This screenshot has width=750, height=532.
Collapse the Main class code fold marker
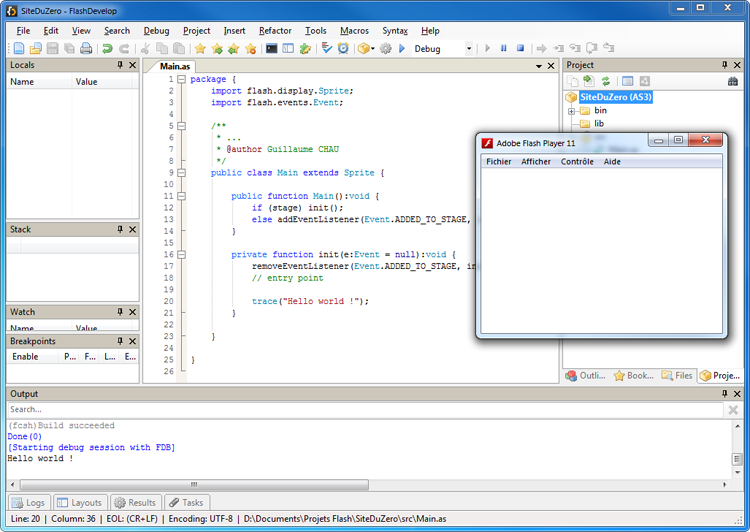(x=181, y=173)
